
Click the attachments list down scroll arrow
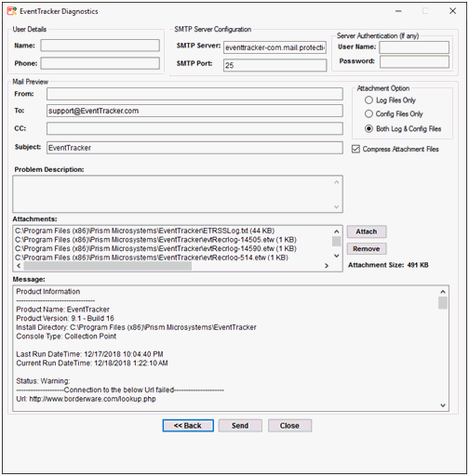pos(337,256)
